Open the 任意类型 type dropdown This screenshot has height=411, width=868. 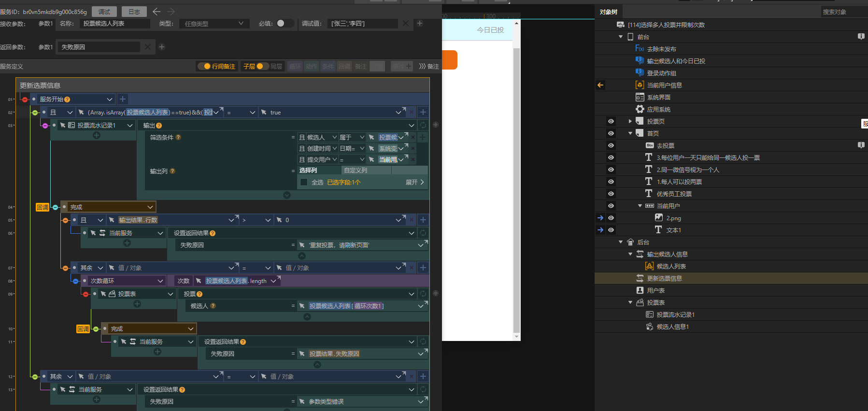214,23
